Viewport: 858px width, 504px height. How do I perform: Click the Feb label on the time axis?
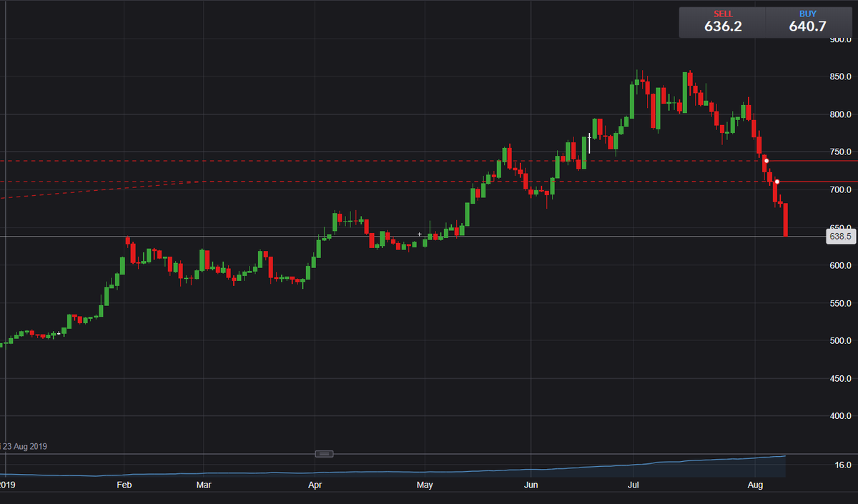(x=124, y=485)
